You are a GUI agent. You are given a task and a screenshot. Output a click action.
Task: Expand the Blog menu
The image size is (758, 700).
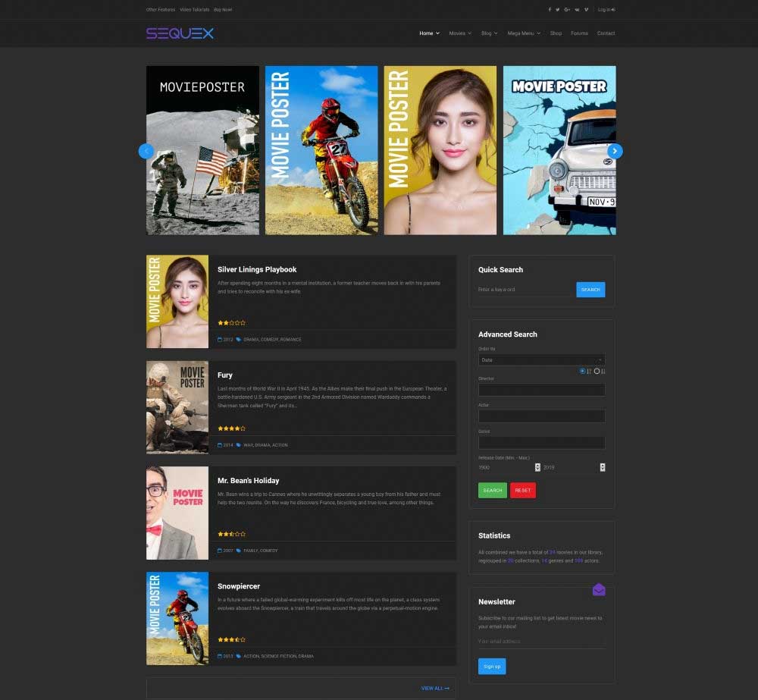tap(489, 33)
